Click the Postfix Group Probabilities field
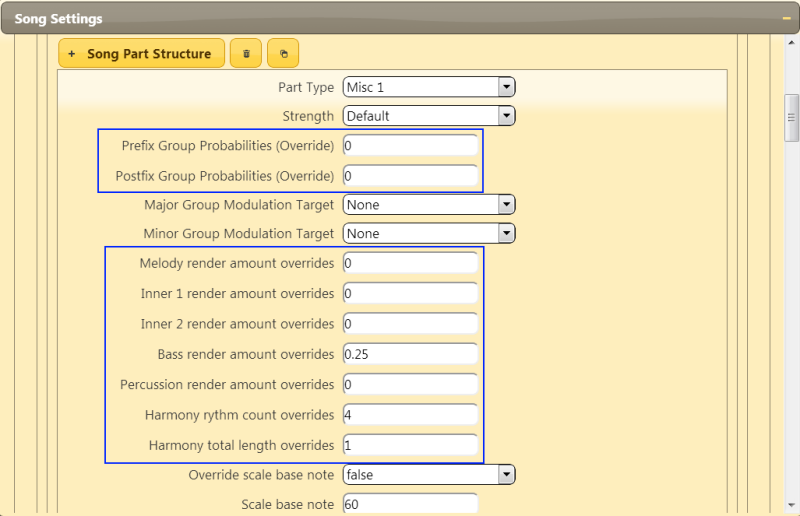 coord(411,176)
